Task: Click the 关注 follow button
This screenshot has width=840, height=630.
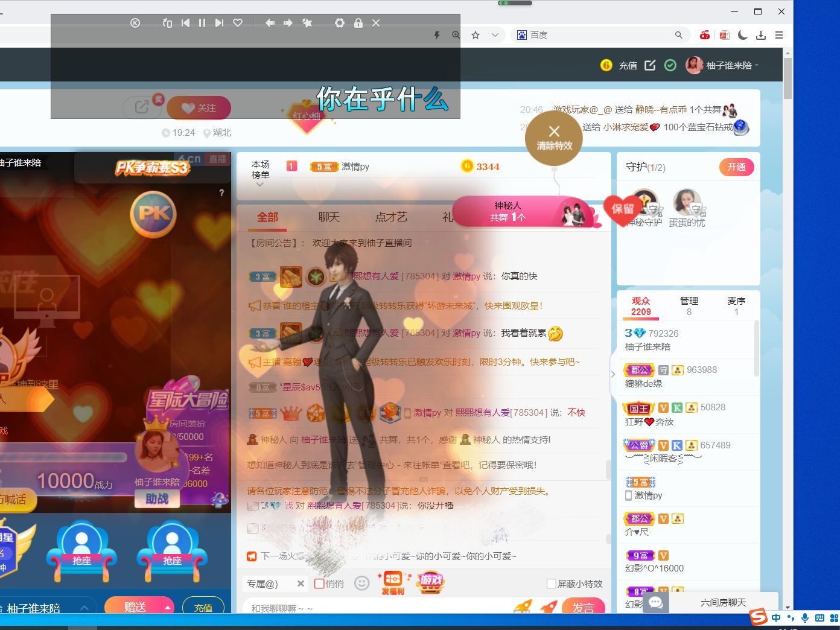Action: click(x=199, y=107)
